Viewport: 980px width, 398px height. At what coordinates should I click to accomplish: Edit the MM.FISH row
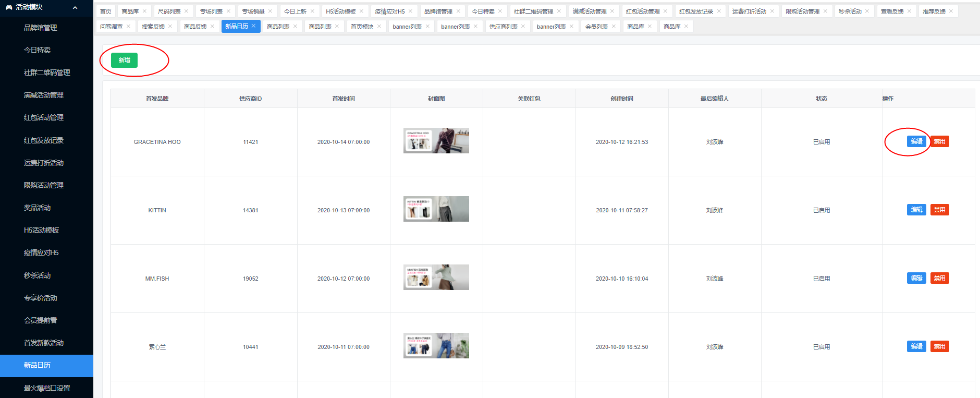pyautogui.click(x=916, y=278)
